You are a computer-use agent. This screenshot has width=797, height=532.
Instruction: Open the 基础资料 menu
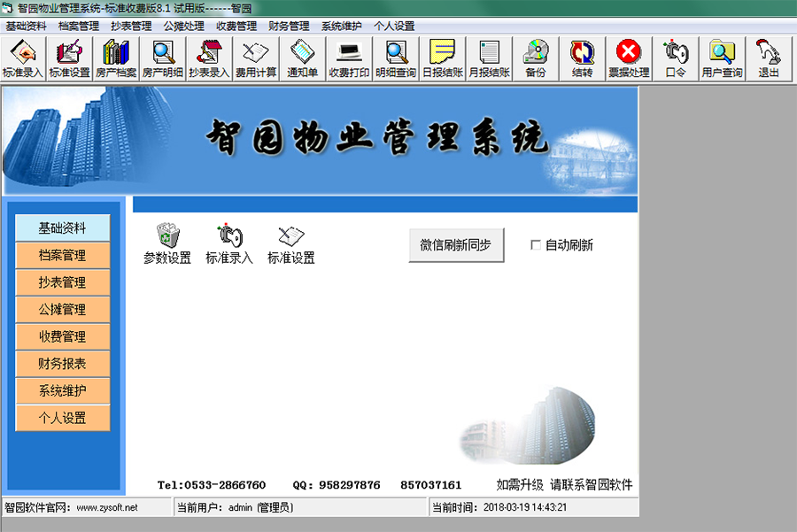(x=26, y=26)
